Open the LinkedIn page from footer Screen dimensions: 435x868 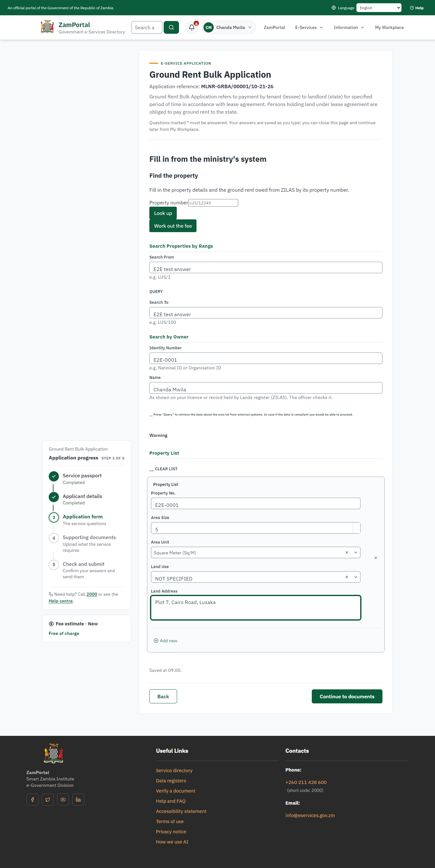click(78, 799)
